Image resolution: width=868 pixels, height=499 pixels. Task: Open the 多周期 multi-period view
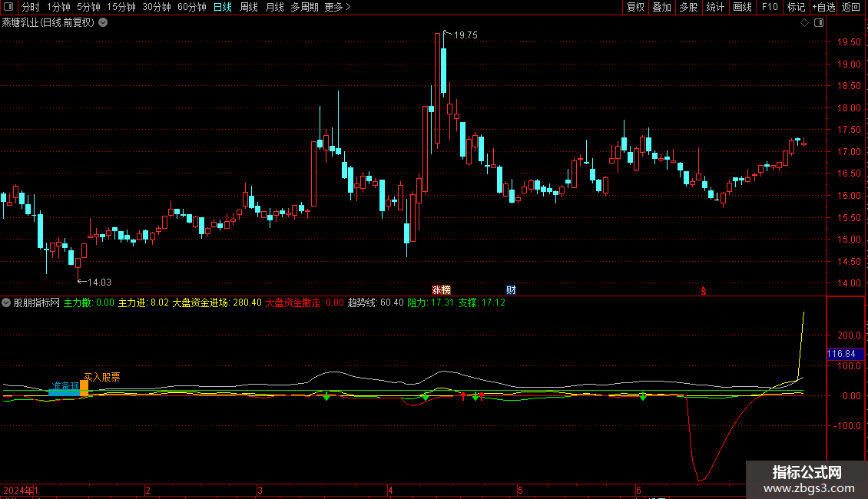[304, 7]
